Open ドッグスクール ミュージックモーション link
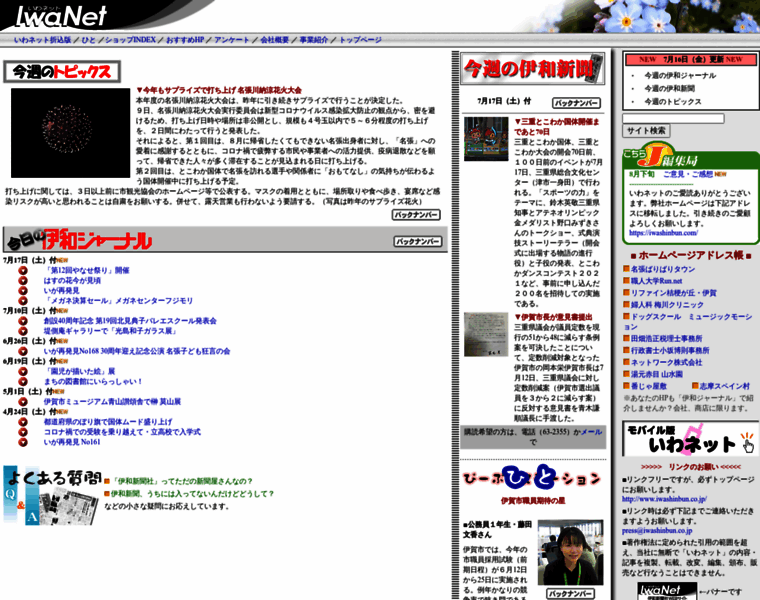 tap(687, 321)
